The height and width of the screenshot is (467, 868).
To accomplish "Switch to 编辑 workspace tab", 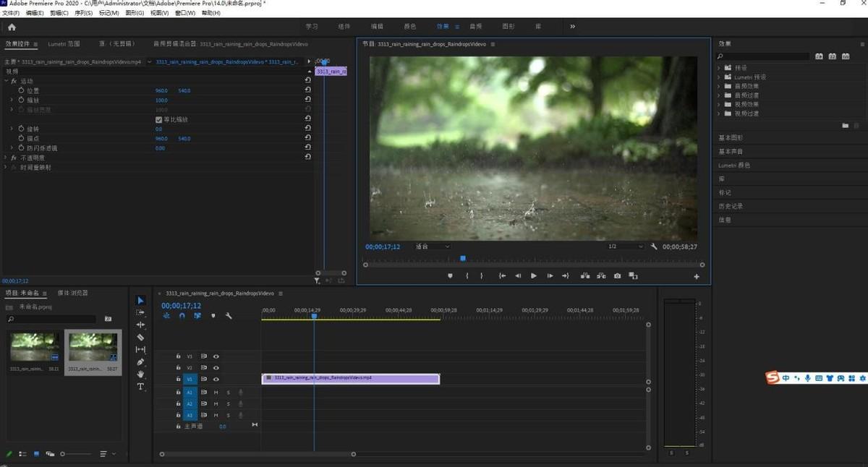I will coord(377,27).
